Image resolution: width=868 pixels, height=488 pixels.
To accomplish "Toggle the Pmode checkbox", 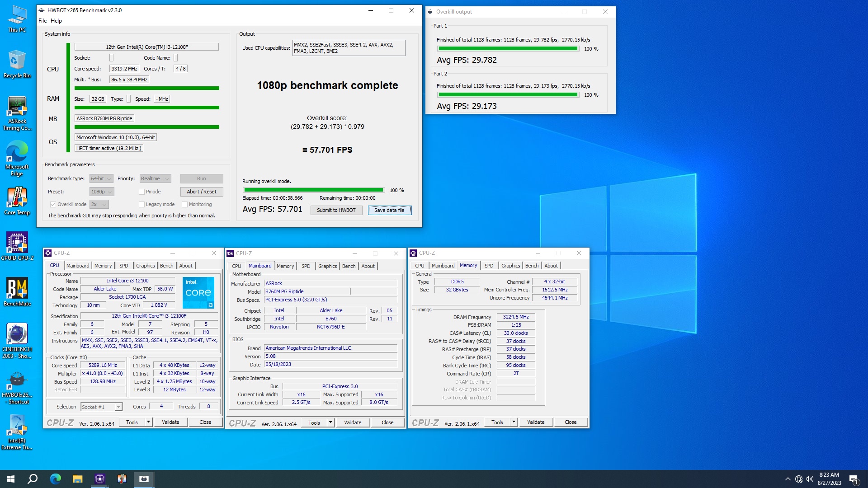I will click(142, 192).
